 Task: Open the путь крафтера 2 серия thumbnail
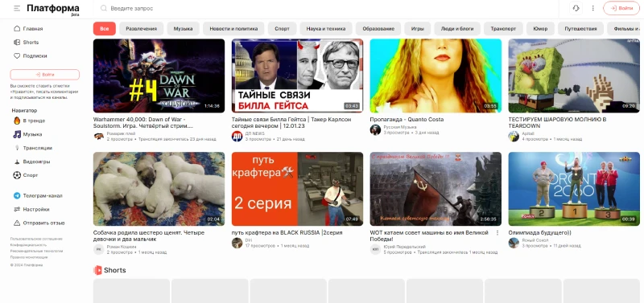[297, 189]
